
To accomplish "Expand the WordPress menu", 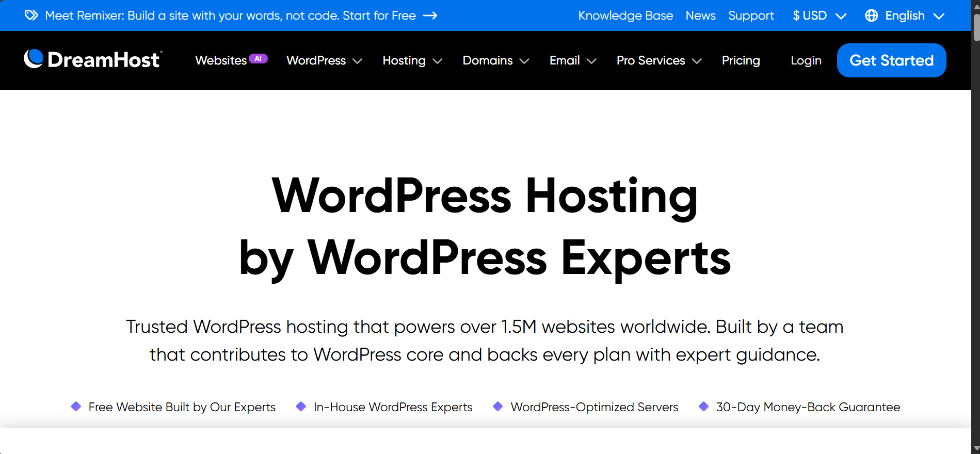I will pyautogui.click(x=324, y=60).
